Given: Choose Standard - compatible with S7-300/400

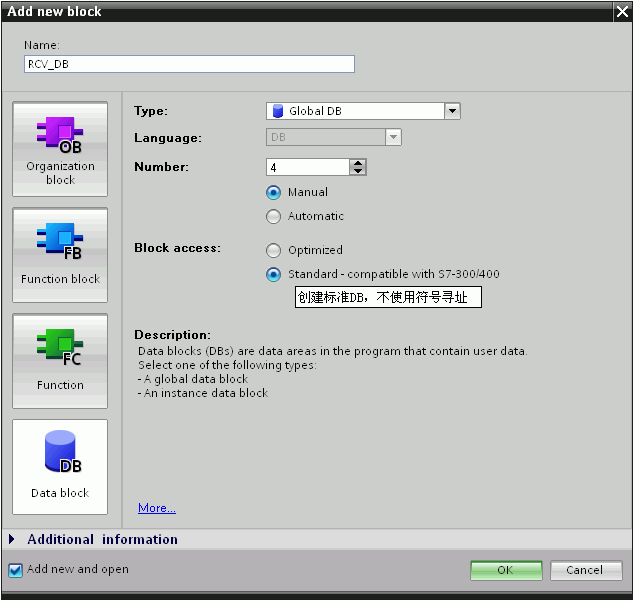Looking at the screenshot, I should [x=273, y=275].
